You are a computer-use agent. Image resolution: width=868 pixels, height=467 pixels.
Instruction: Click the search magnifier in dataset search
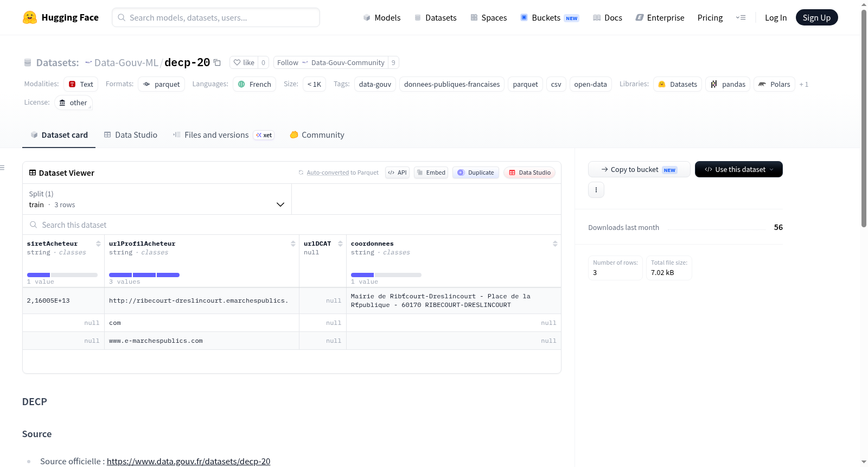pos(34,225)
